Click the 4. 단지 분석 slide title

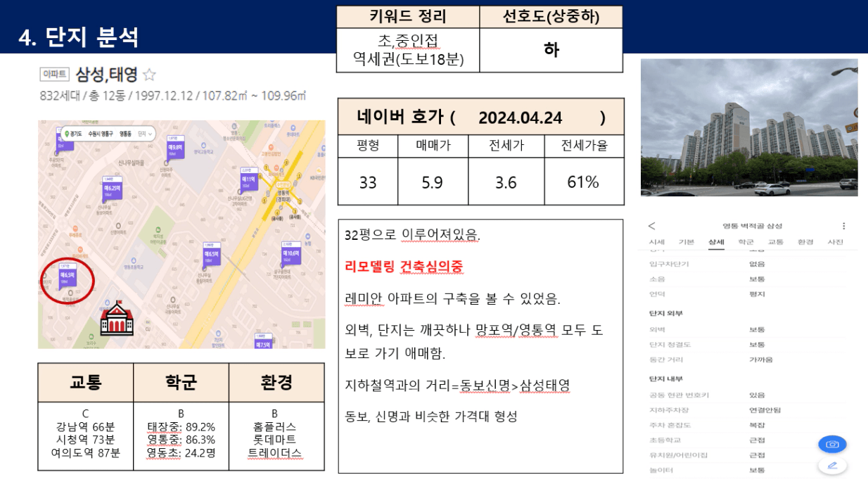(x=78, y=37)
